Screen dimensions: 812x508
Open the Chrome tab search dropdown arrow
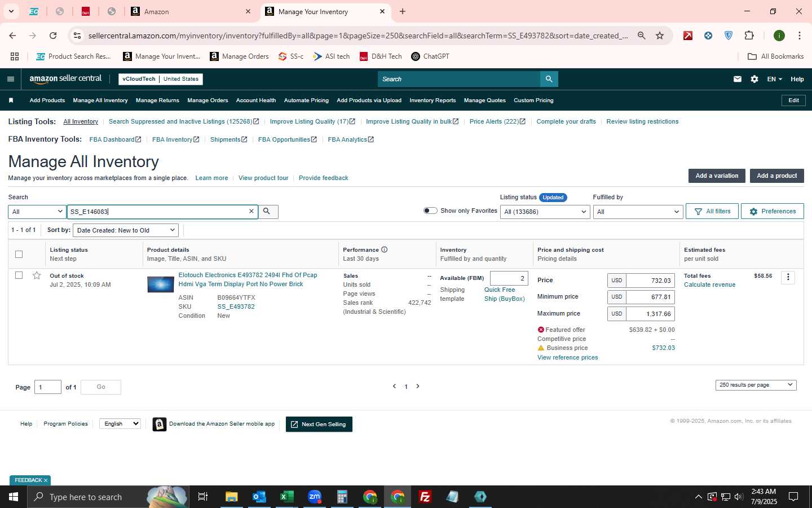(11, 11)
